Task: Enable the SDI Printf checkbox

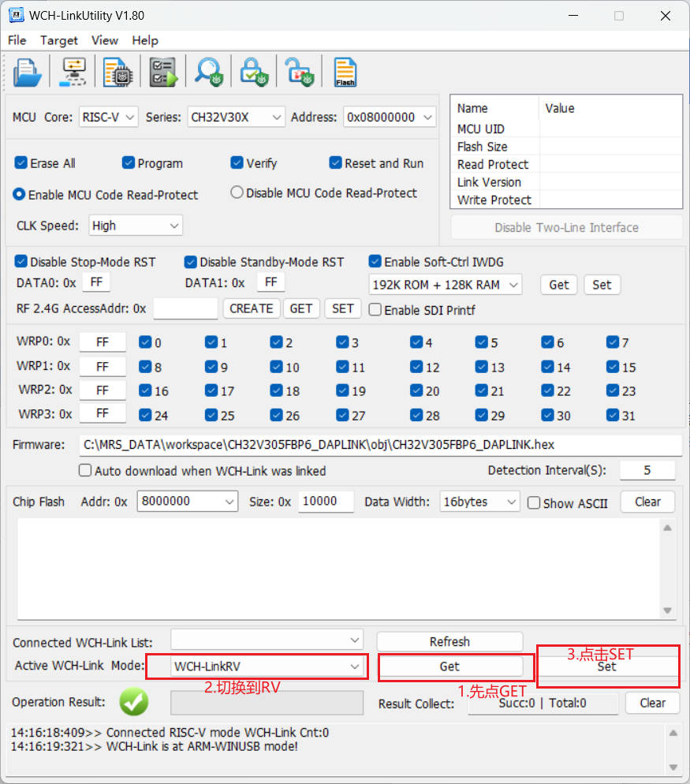Action: (375, 309)
